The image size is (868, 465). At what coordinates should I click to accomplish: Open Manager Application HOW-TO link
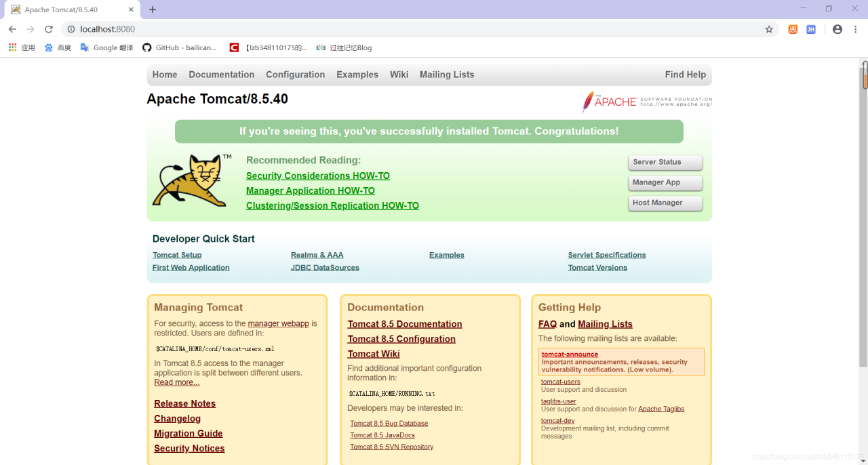click(x=311, y=190)
